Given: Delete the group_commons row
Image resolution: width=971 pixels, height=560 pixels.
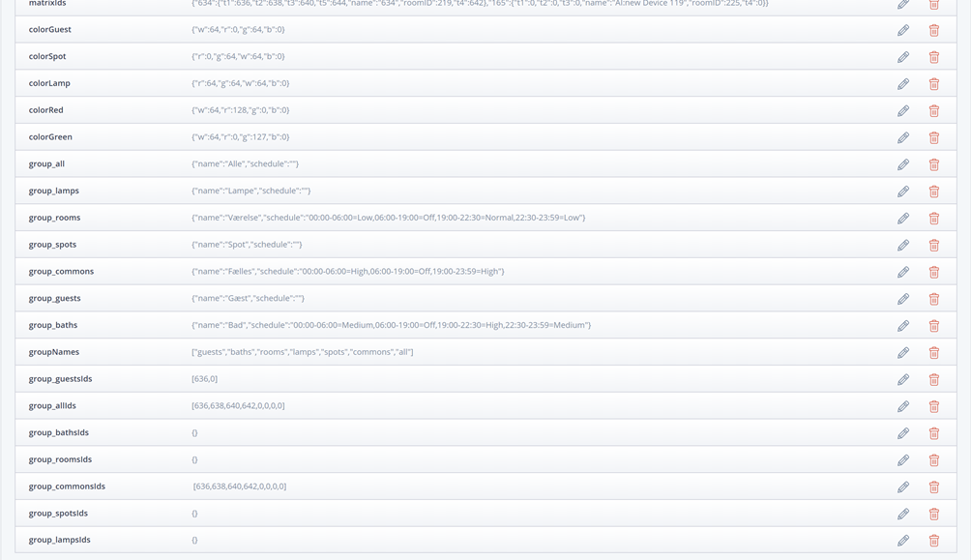Looking at the screenshot, I should (933, 272).
